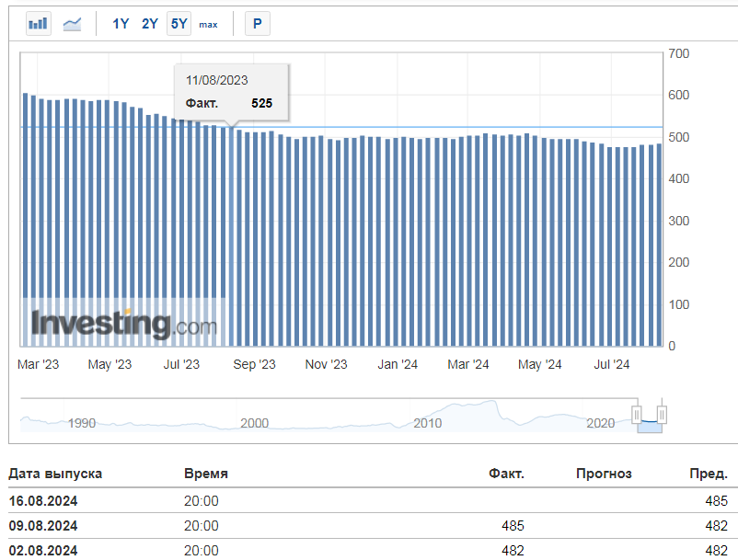Click the P button in chart toolbar

click(x=257, y=24)
